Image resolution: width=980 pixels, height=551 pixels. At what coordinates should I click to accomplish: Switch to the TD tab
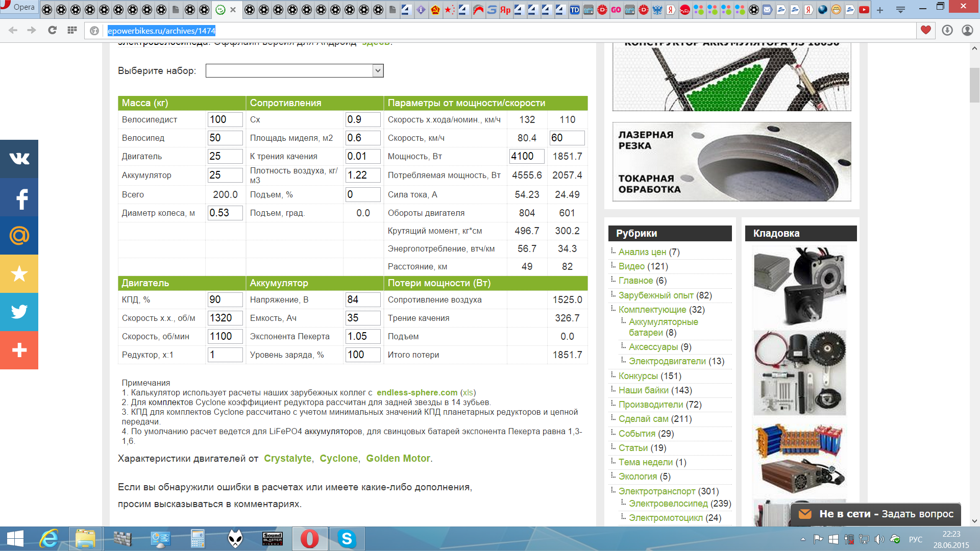click(575, 10)
